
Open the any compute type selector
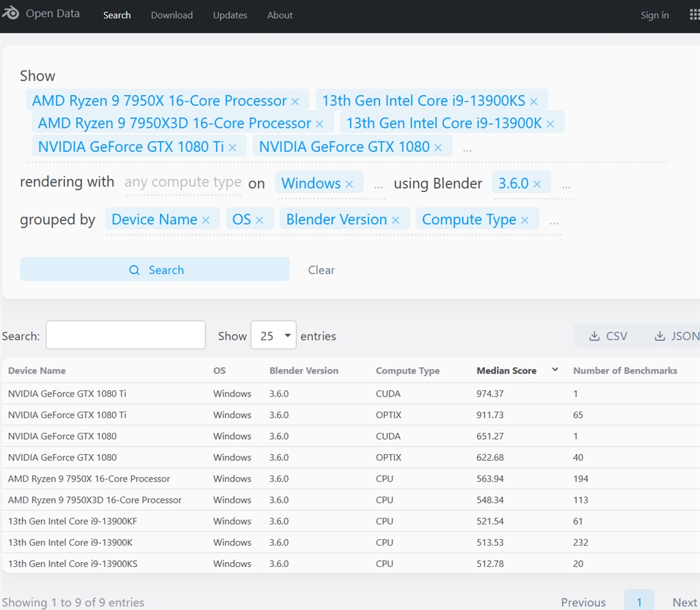(183, 183)
